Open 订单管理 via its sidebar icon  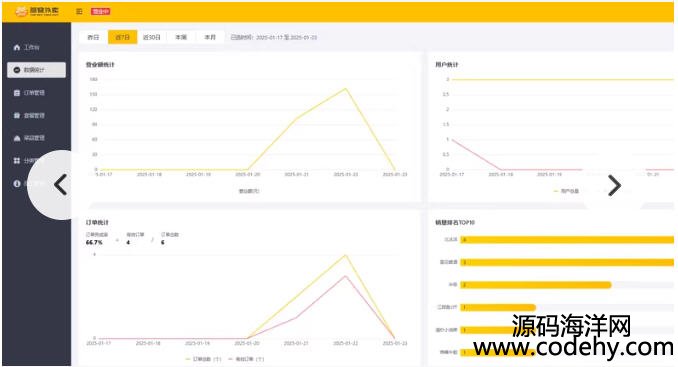[17, 93]
